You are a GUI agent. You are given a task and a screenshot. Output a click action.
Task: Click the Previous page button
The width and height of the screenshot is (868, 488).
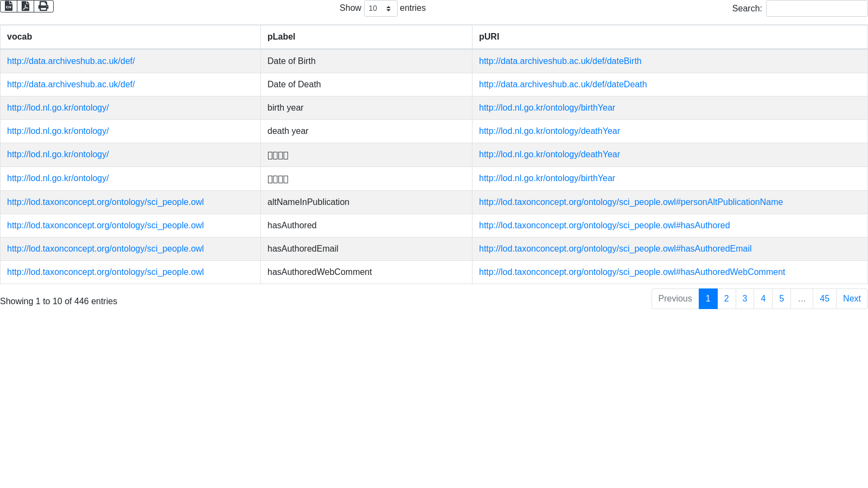pos(675,299)
